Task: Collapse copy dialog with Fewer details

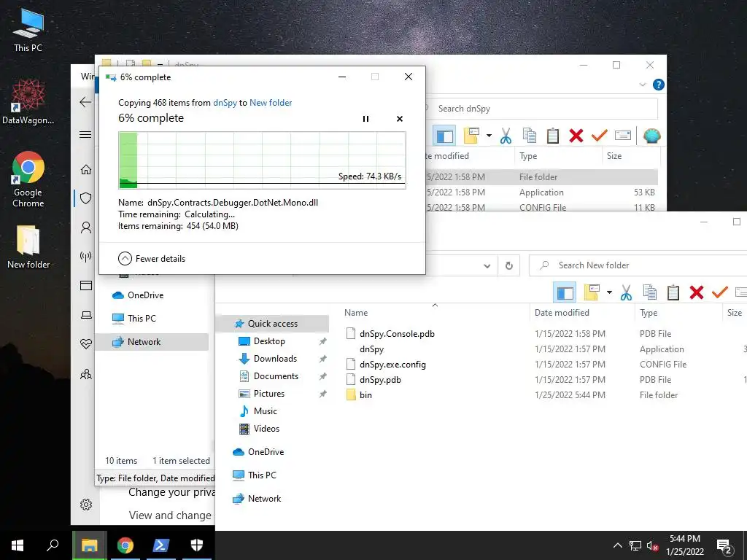Action: click(x=152, y=259)
